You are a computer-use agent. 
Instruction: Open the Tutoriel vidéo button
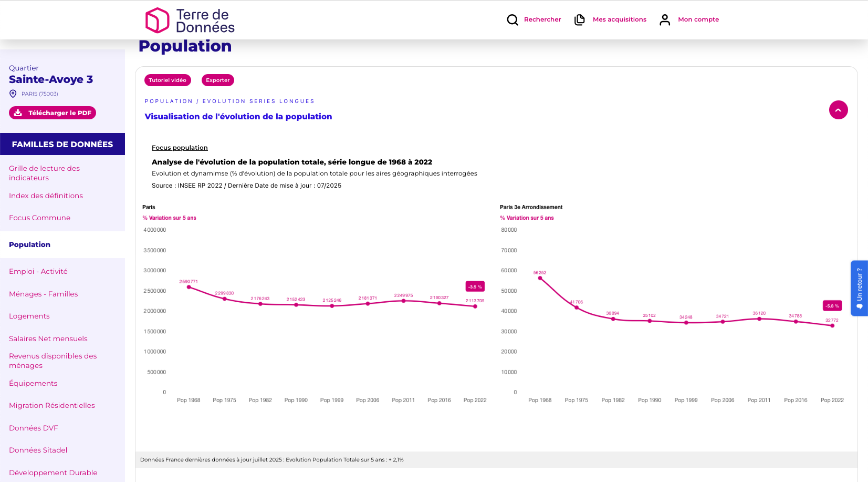[x=168, y=80]
